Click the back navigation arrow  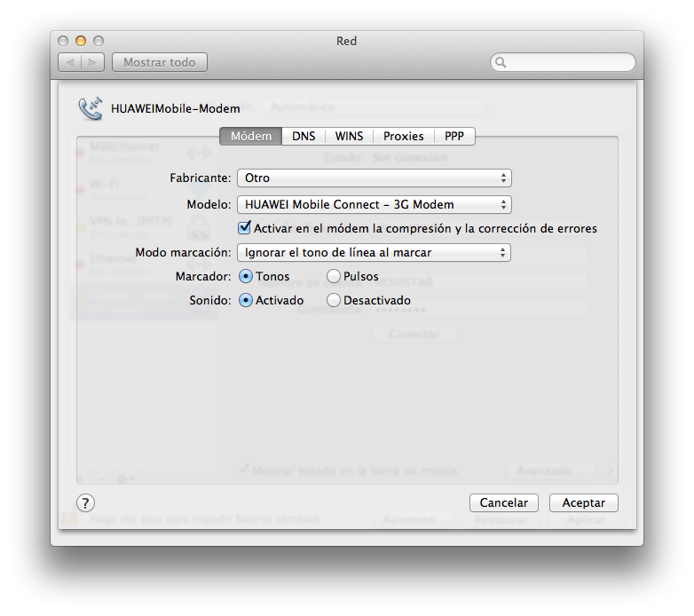(x=70, y=62)
